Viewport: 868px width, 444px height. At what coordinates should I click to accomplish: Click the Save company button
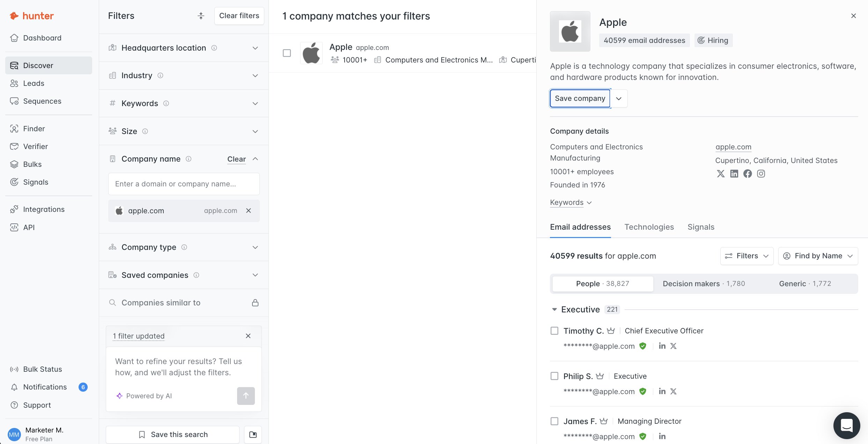coord(580,98)
